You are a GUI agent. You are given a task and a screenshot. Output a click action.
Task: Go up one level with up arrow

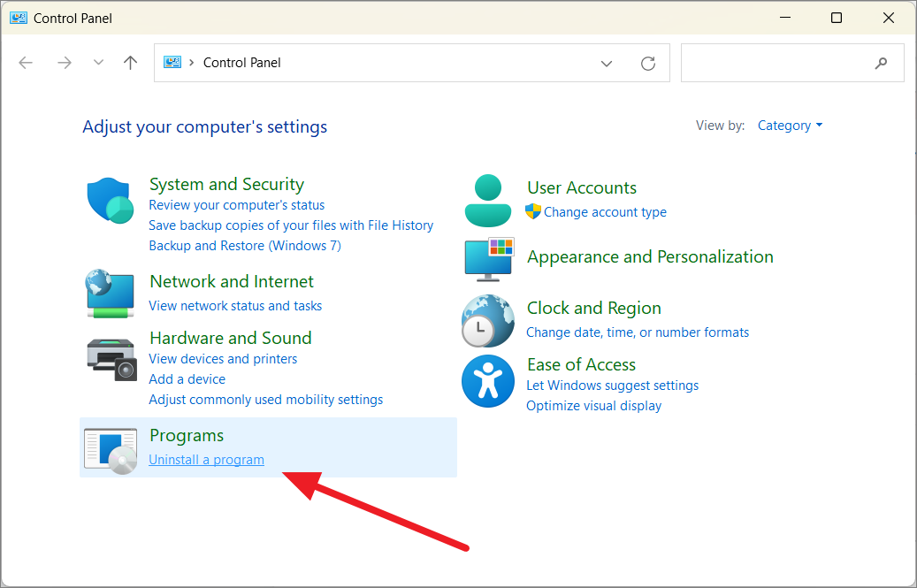click(130, 63)
